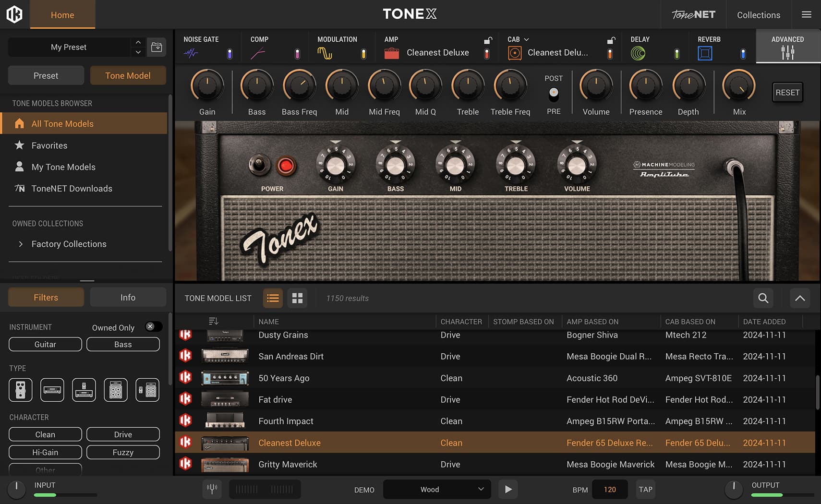Filter by amp head type icon
Screen dimensions: 821x504
(x=52, y=390)
